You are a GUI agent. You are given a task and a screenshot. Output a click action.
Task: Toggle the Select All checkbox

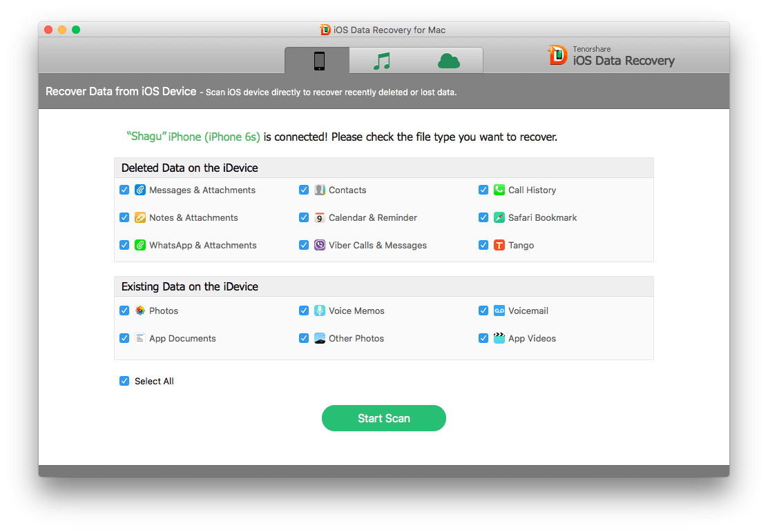pos(124,381)
